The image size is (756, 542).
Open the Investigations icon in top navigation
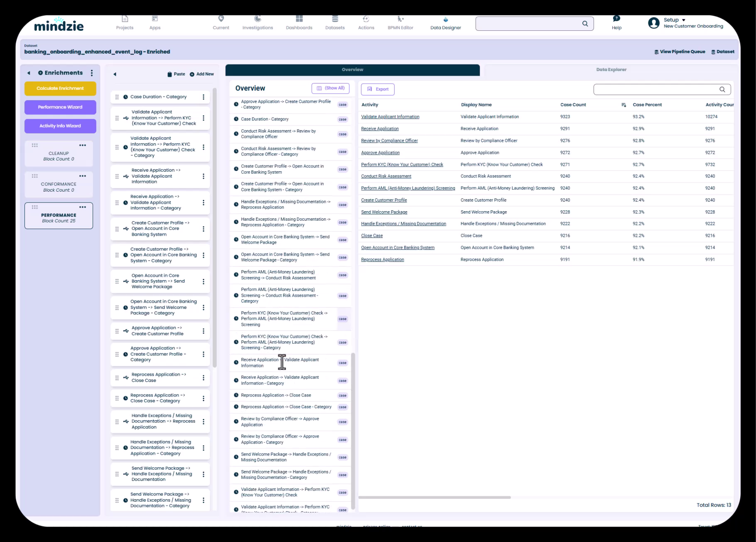click(x=258, y=19)
